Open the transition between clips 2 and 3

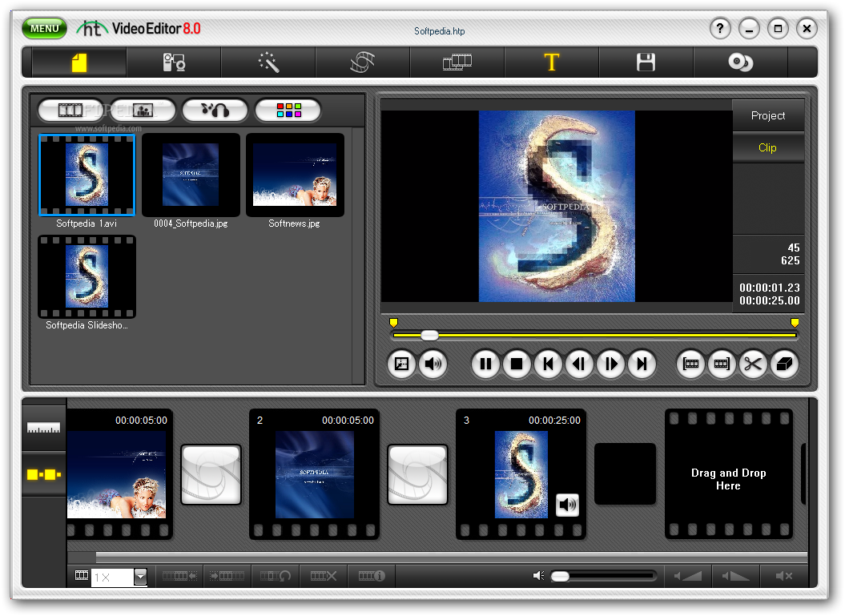point(417,474)
